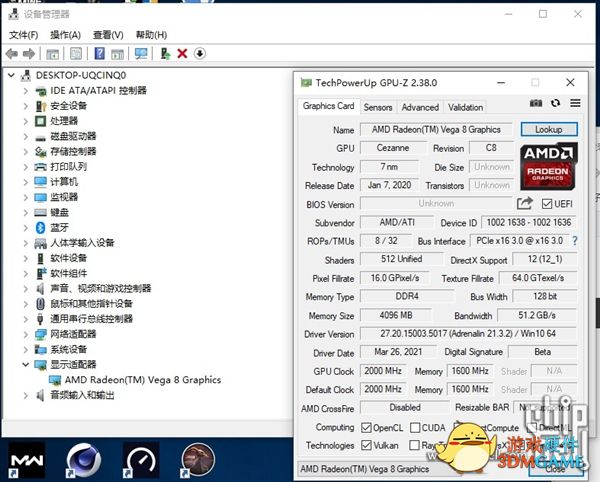
Task: Collapse the 显示适配器 category
Action: click(x=26, y=365)
